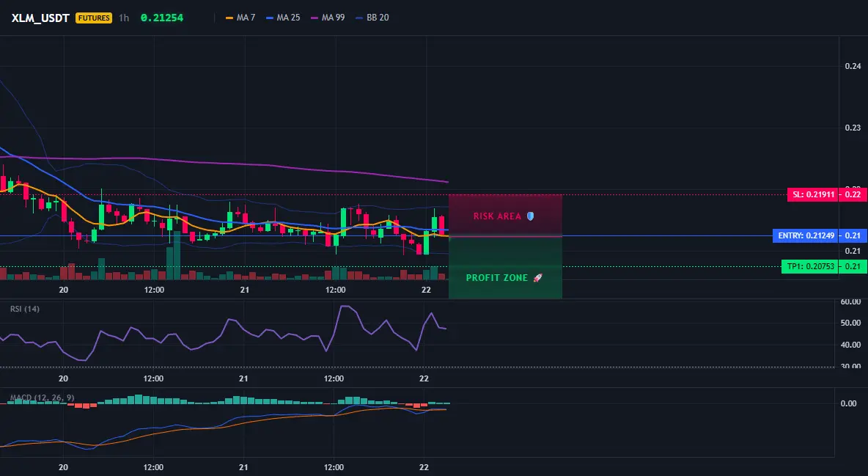Click the FUTURES badge
Viewport: 868px width, 476px height.
[x=94, y=18]
